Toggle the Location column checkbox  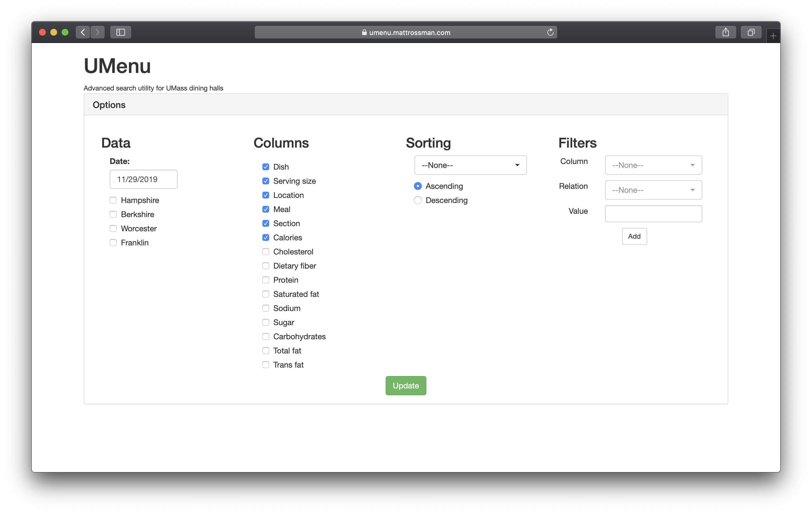[x=266, y=195]
